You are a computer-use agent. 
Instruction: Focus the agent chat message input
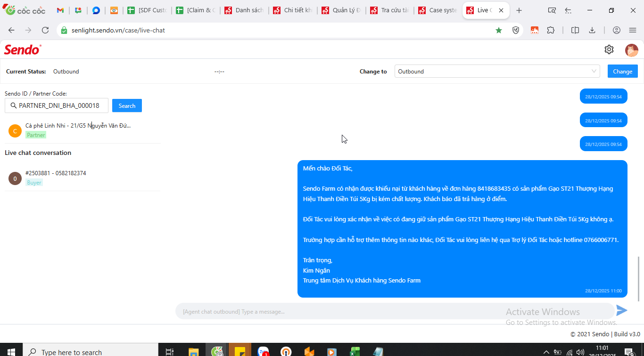point(395,311)
